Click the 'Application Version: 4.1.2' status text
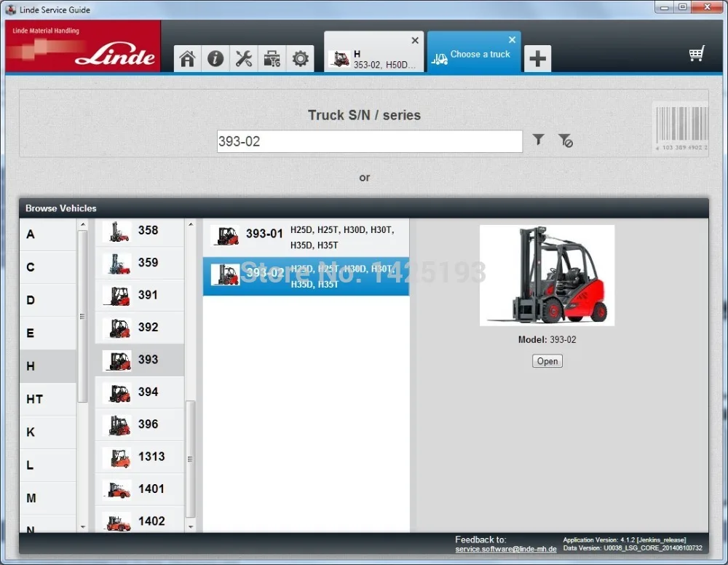This screenshot has width=728, height=565. (x=625, y=540)
